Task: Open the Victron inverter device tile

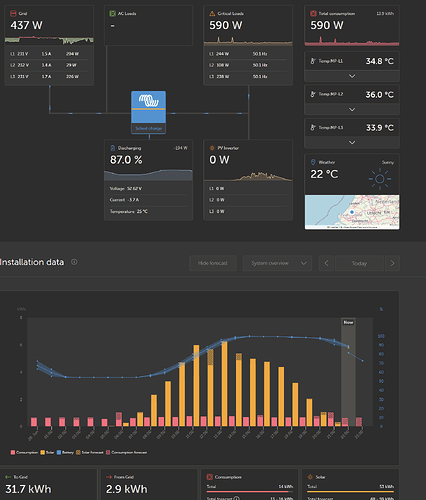Action: (148, 112)
